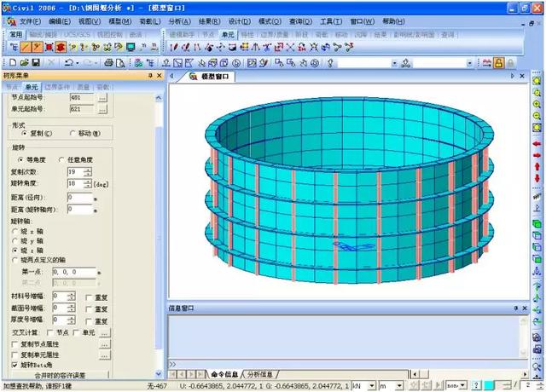Click the 旋转角度 input field
Image resolution: width=546 pixels, height=392 pixels.
[x=74, y=183]
